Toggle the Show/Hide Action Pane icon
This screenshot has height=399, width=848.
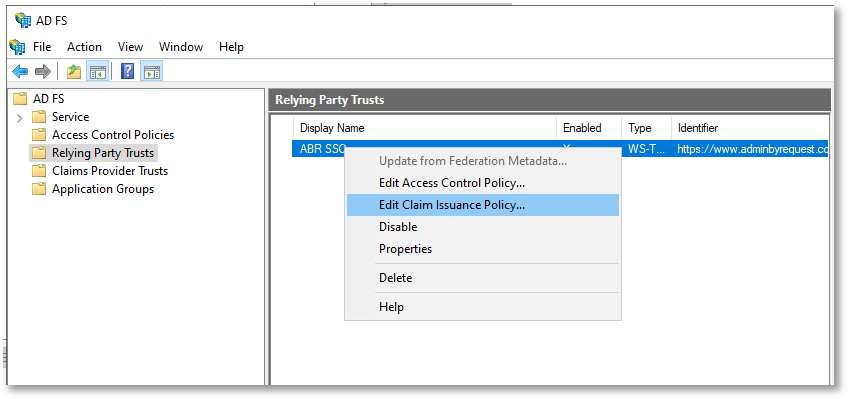[152, 71]
